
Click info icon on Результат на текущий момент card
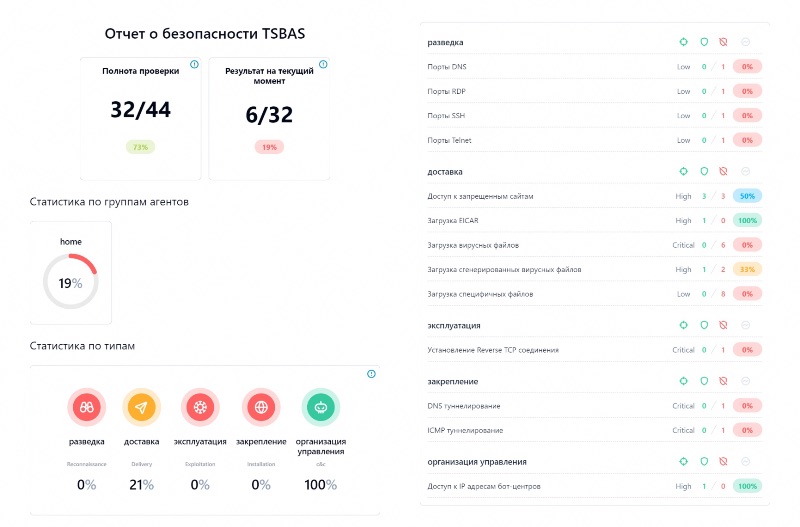[x=322, y=64]
